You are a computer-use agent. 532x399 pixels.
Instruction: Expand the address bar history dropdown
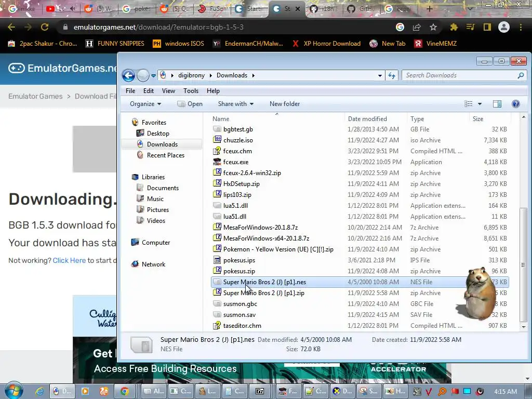click(x=380, y=75)
